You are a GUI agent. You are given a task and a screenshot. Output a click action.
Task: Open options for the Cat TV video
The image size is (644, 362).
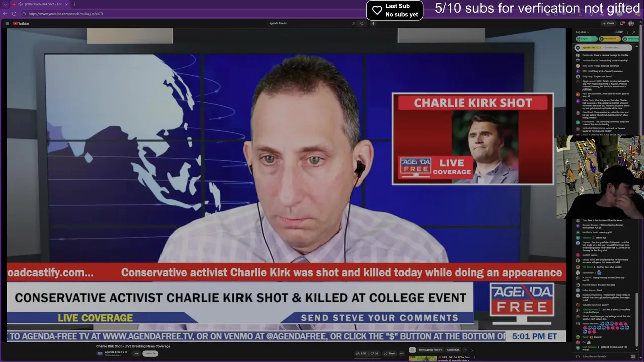click(475, 358)
